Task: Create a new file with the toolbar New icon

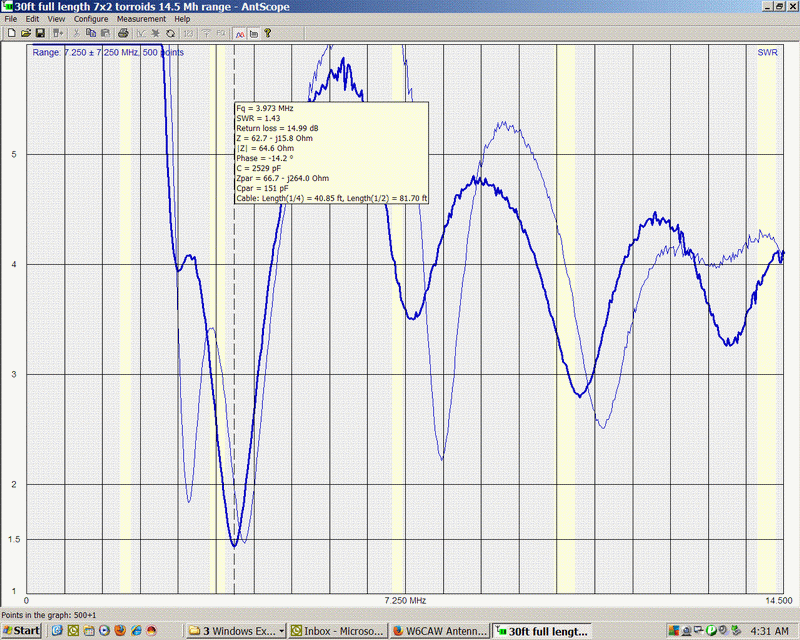Action: click(11, 33)
